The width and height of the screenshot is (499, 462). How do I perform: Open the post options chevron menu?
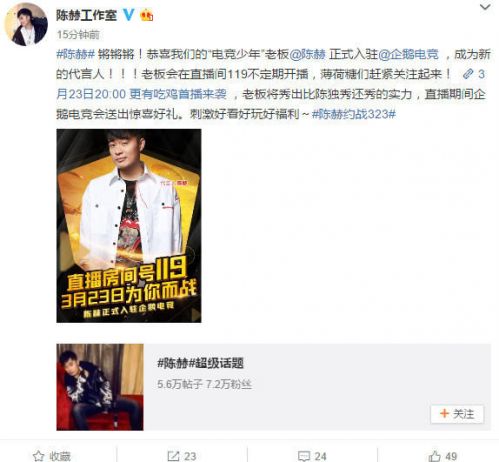[485, 7]
